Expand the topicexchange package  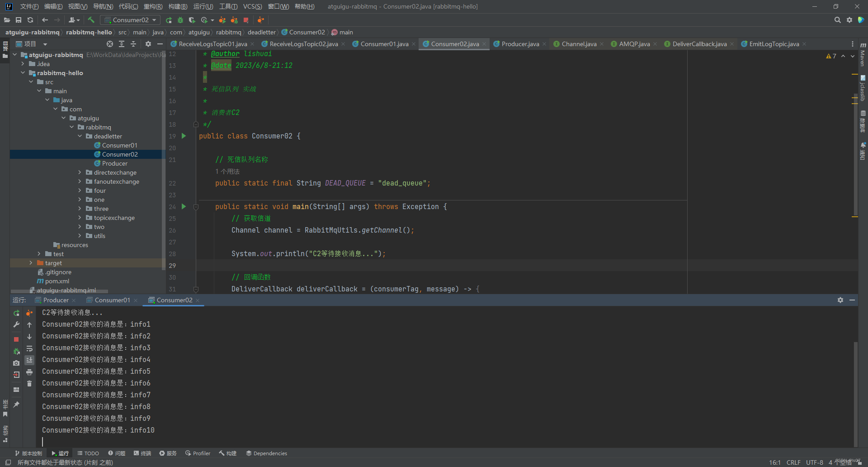[x=80, y=218]
